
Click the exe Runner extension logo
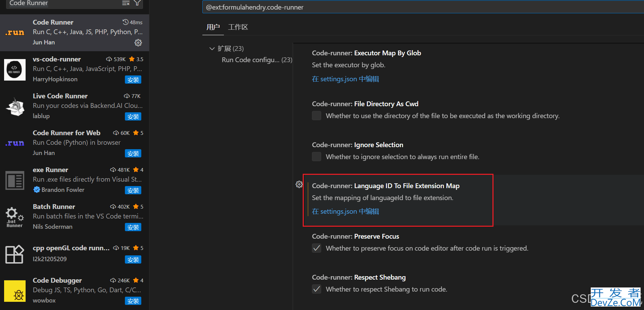(15, 180)
